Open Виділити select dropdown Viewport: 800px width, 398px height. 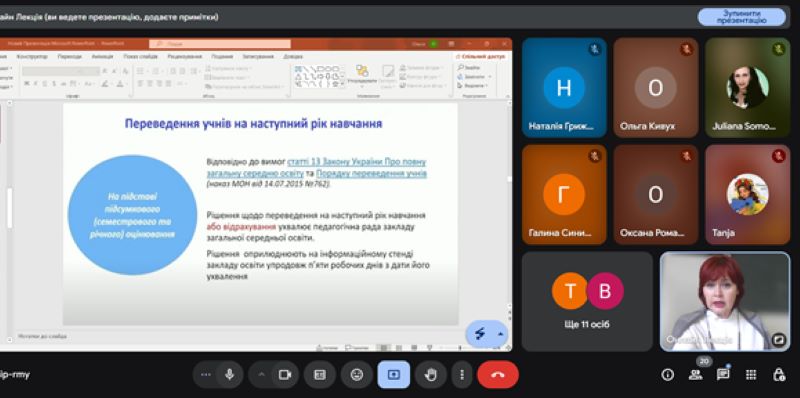pyautogui.click(x=471, y=85)
